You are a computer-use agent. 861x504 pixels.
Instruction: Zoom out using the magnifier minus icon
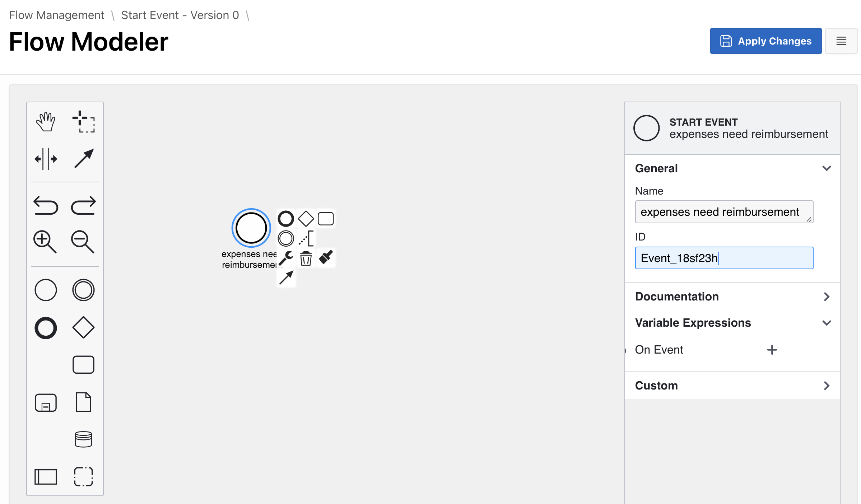tap(83, 242)
